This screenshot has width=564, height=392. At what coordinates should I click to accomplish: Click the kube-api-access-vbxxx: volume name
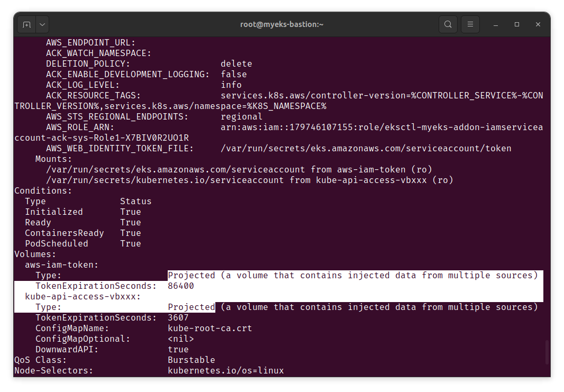[83, 297]
